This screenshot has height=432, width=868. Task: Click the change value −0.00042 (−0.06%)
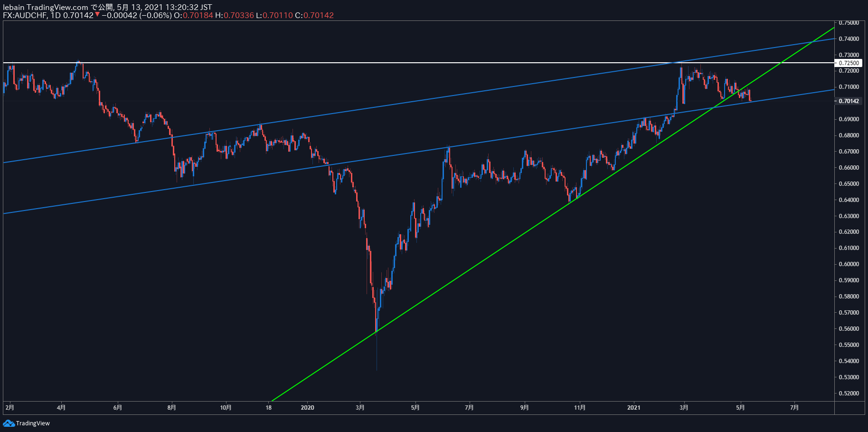pyautogui.click(x=137, y=15)
